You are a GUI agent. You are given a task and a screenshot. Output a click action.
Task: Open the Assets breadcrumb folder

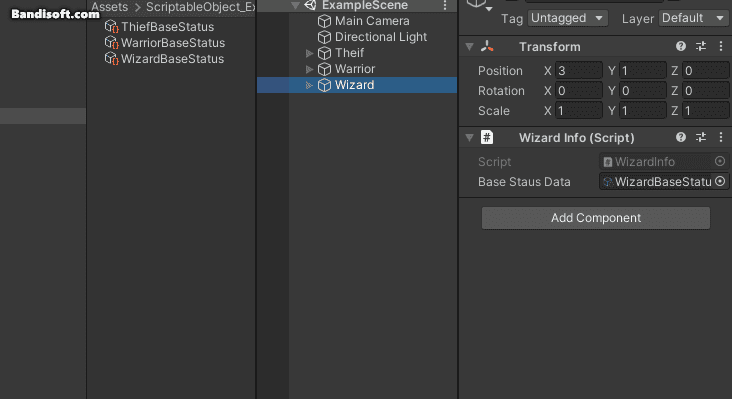pos(110,7)
